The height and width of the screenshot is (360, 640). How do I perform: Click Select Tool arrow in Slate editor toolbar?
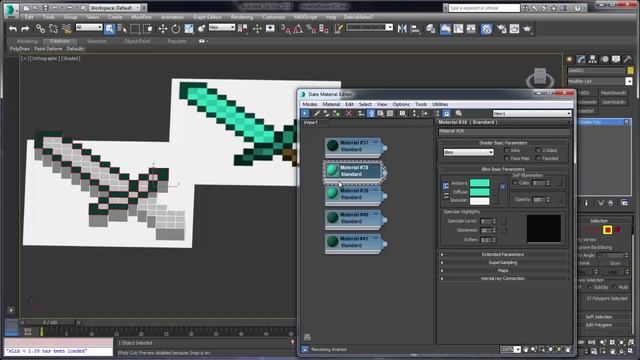pyautogui.click(x=305, y=113)
